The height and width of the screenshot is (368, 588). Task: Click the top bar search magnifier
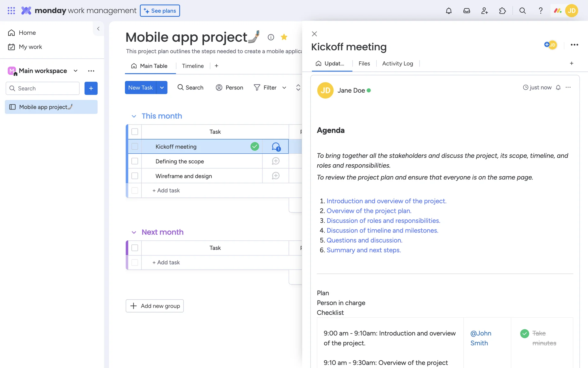(x=522, y=11)
